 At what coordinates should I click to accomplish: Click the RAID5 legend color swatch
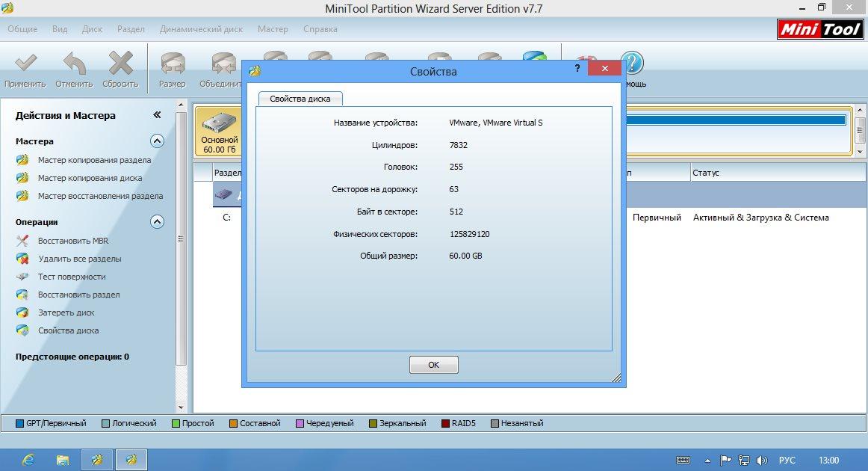point(446,423)
